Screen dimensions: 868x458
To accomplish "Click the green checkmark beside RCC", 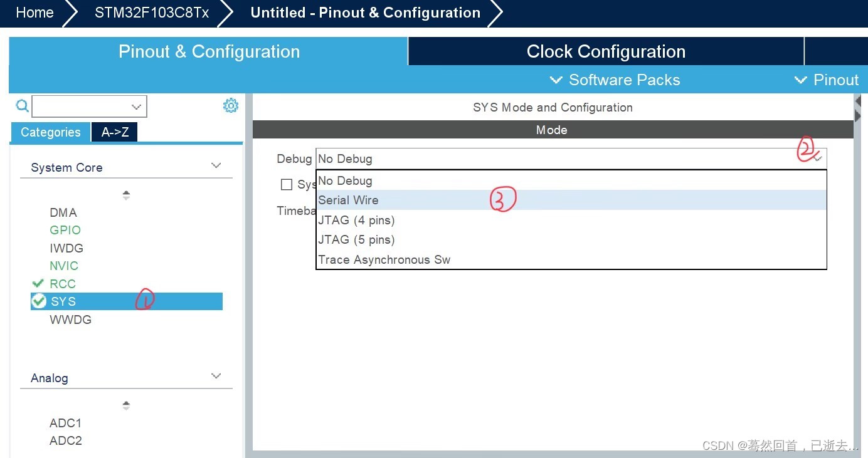I will tap(38, 283).
